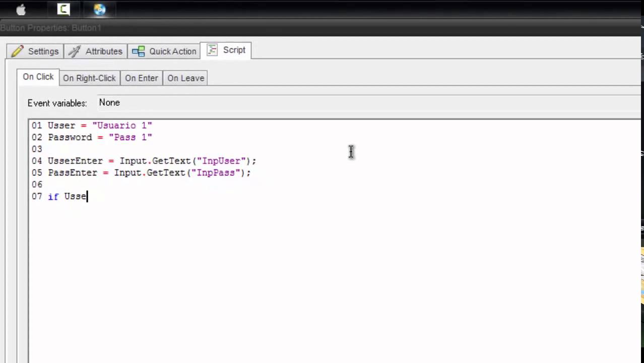Click the empty line 06 in script

click(37, 185)
